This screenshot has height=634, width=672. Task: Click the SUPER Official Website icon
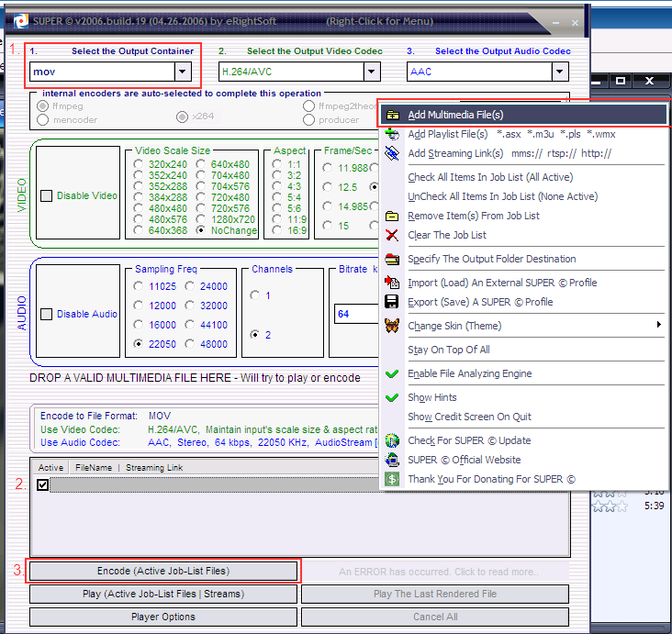pos(392,460)
